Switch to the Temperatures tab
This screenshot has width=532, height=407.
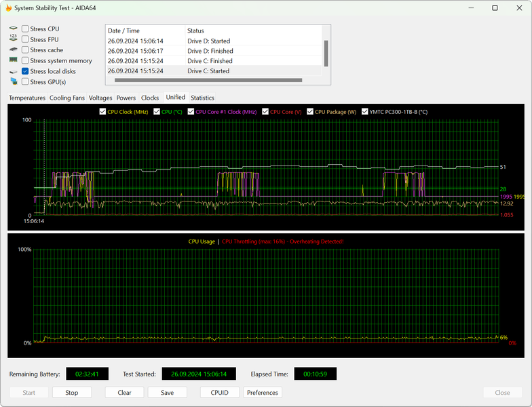[x=27, y=98]
